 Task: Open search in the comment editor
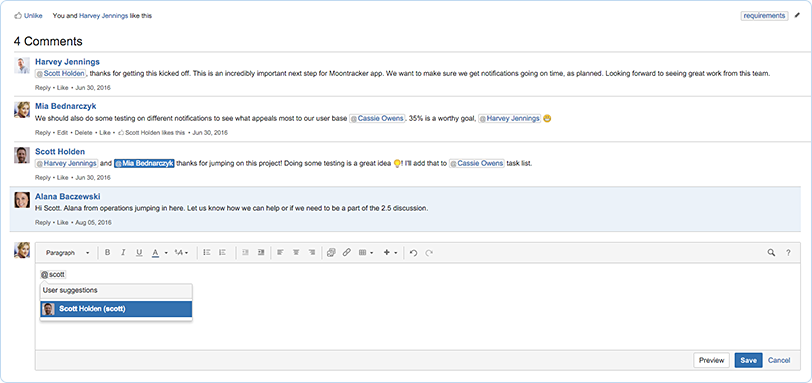771,253
